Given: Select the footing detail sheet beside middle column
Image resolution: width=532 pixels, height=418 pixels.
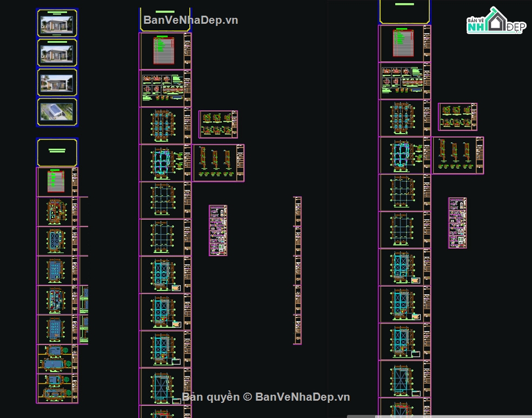Looking at the screenshot, I should (x=218, y=124).
